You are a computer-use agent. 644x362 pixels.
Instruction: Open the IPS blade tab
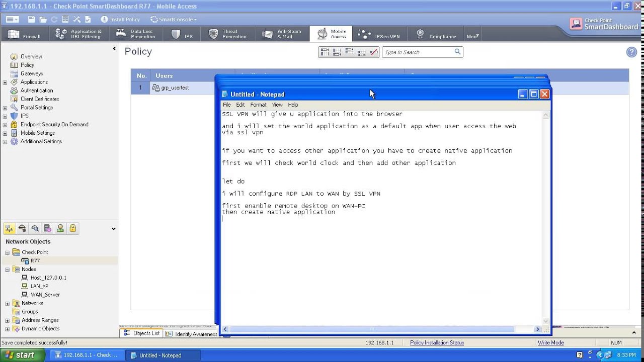182,34
